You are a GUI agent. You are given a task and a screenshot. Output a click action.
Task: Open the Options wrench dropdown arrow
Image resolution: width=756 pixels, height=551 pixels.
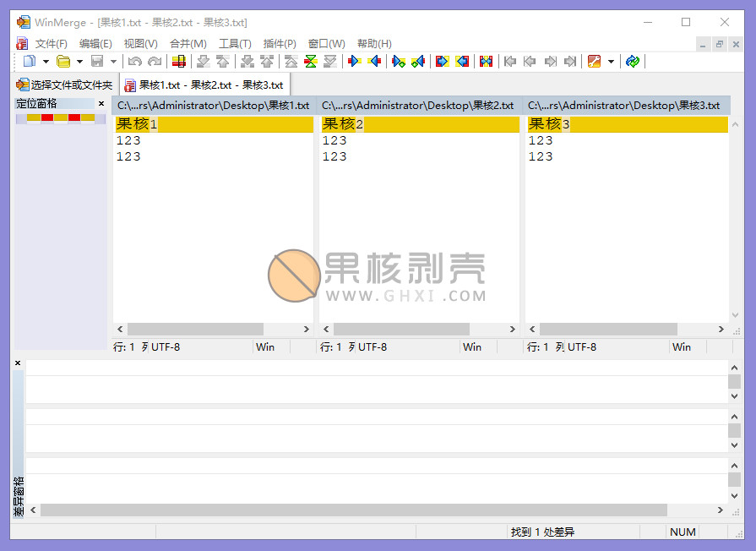click(x=611, y=61)
